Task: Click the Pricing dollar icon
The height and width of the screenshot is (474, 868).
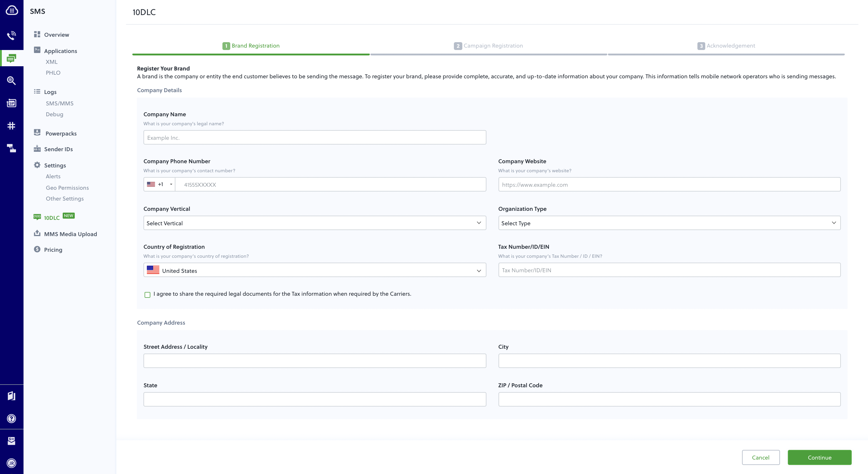Action: coord(37,249)
